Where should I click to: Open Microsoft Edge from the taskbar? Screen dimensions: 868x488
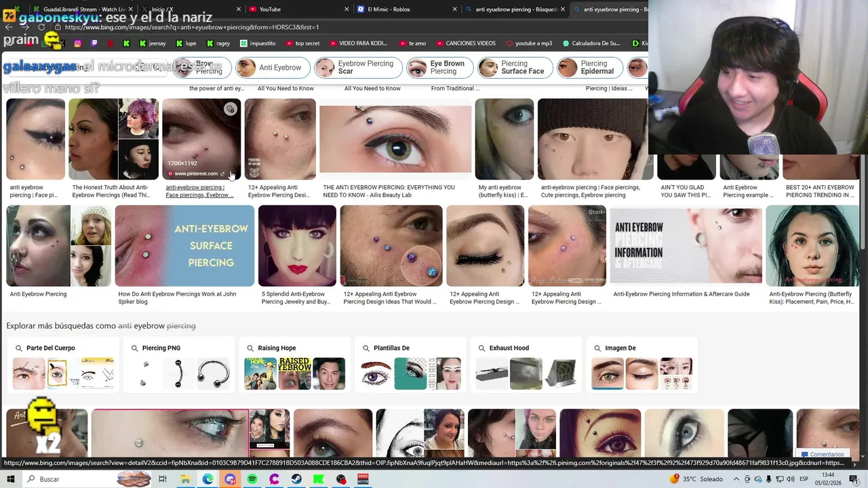(208, 479)
